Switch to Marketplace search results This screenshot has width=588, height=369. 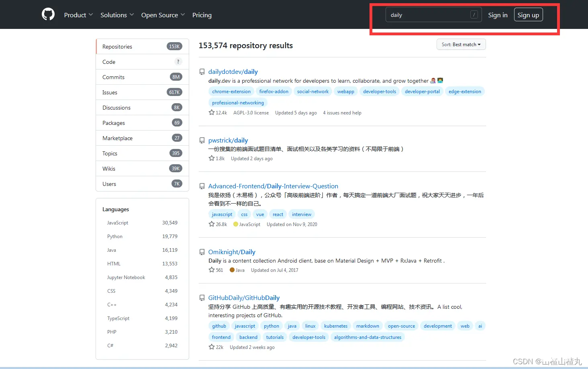point(143,138)
